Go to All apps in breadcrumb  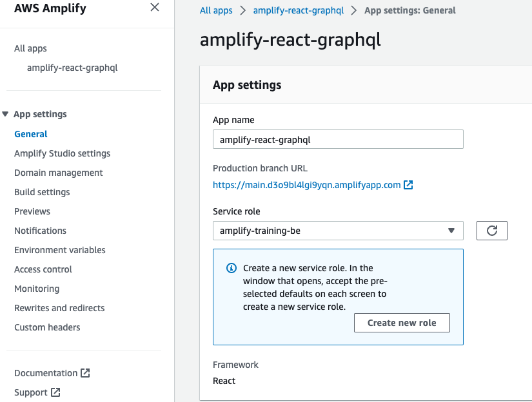coord(216,10)
